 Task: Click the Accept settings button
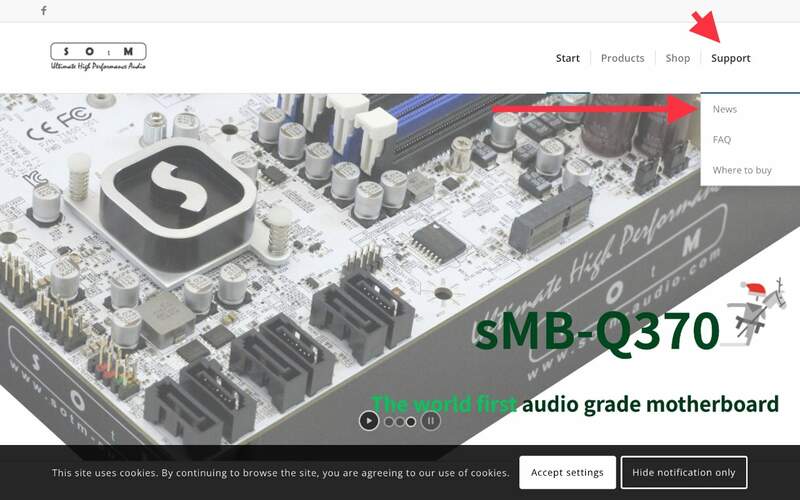[567, 472]
